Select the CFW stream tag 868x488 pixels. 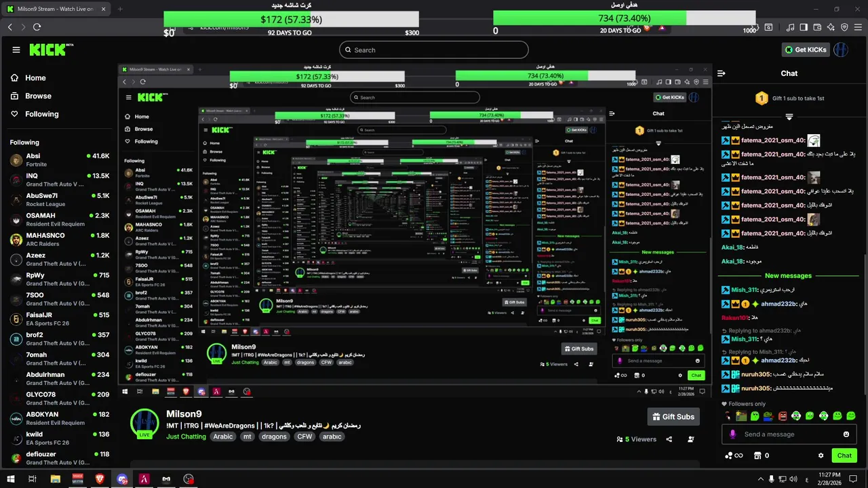click(x=304, y=436)
